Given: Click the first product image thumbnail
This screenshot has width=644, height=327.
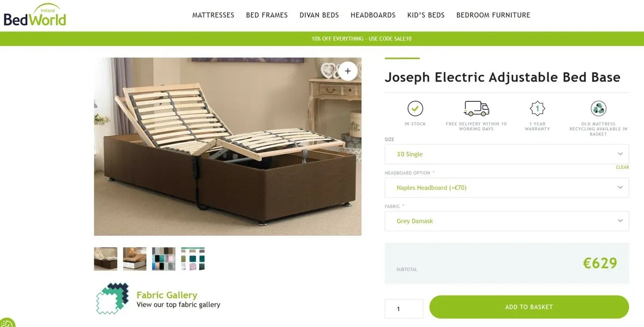Looking at the screenshot, I should [x=105, y=258].
